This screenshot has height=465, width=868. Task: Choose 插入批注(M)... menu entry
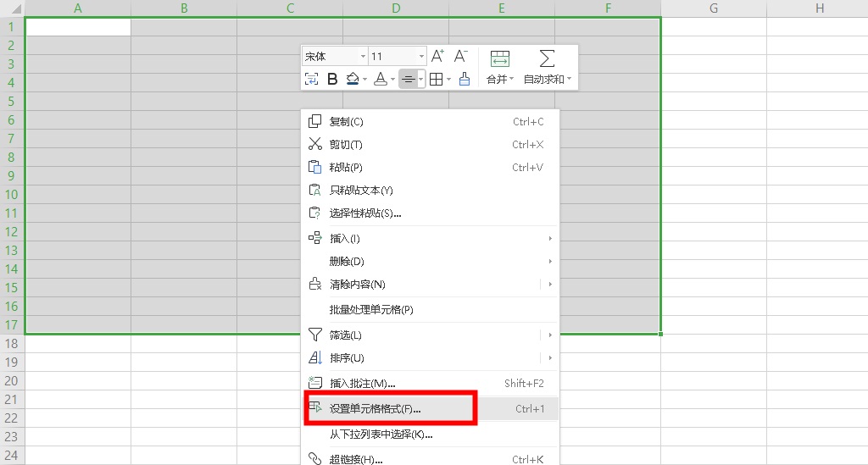(x=430, y=383)
